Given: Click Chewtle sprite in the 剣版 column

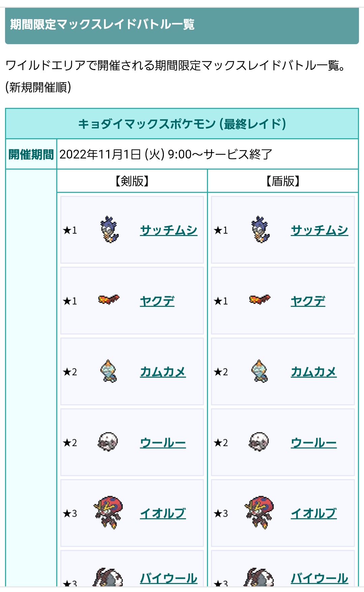Looking at the screenshot, I should click(x=109, y=371).
